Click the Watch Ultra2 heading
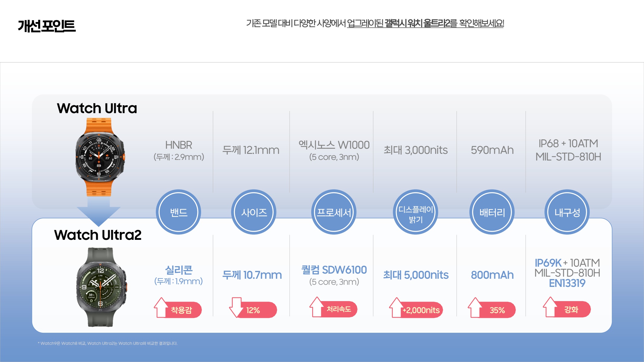Screen dimensions: 644x362 [x=98, y=235]
